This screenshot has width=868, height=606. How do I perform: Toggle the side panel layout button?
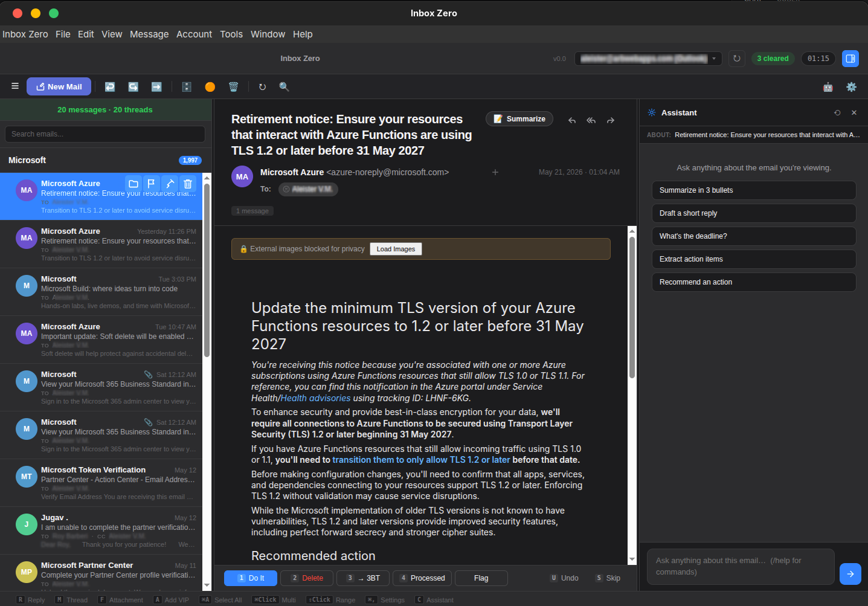click(x=850, y=59)
